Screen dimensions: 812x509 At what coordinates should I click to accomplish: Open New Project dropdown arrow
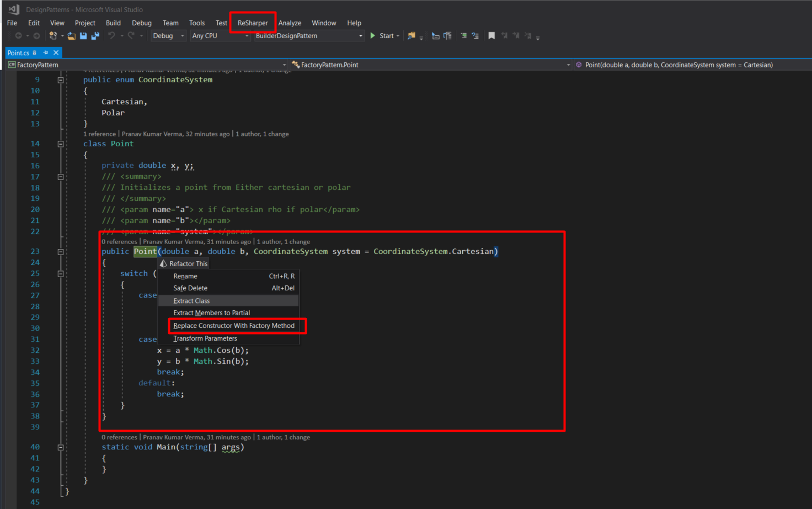click(x=62, y=36)
